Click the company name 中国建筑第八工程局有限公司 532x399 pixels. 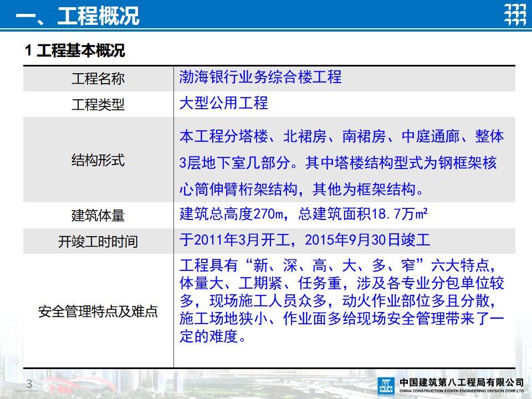(x=462, y=382)
